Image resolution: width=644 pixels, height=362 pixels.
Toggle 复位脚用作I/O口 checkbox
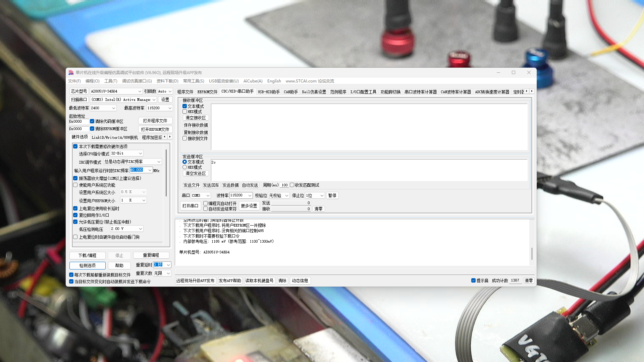coord(75,215)
